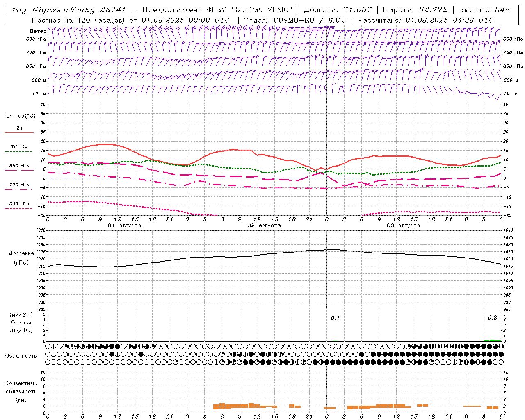
Task: Click the 'Td 2м' dew point legend entry
Action: coord(19,147)
